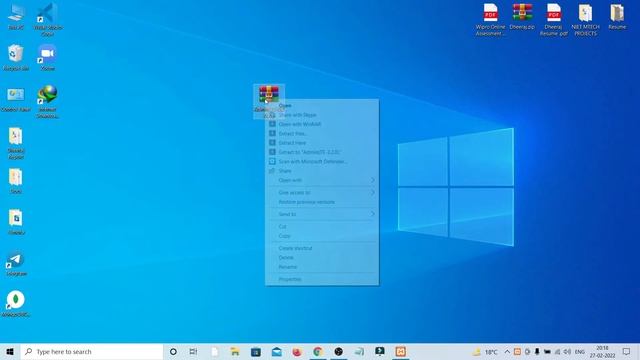Expand the Send to submenu
The width and height of the screenshot is (640, 360).
pyautogui.click(x=322, y=214)
